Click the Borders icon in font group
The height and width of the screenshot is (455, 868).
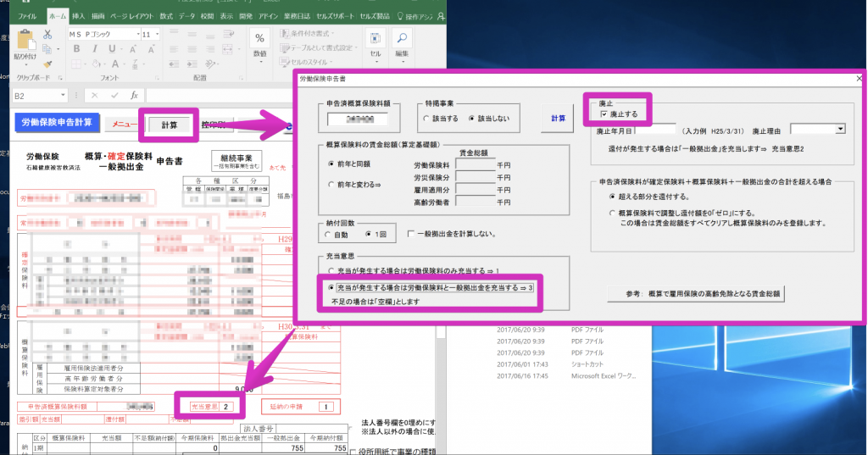[76, 64]
